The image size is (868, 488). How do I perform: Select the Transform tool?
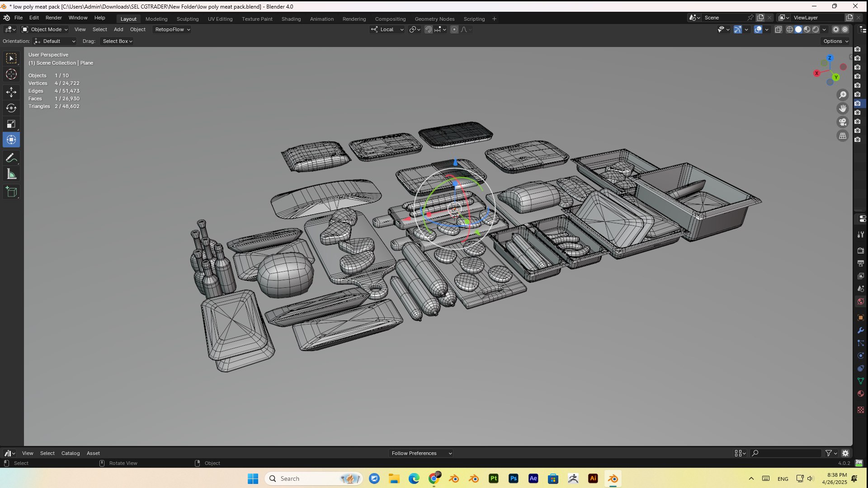pyautogui.click(x=11, y=140)
